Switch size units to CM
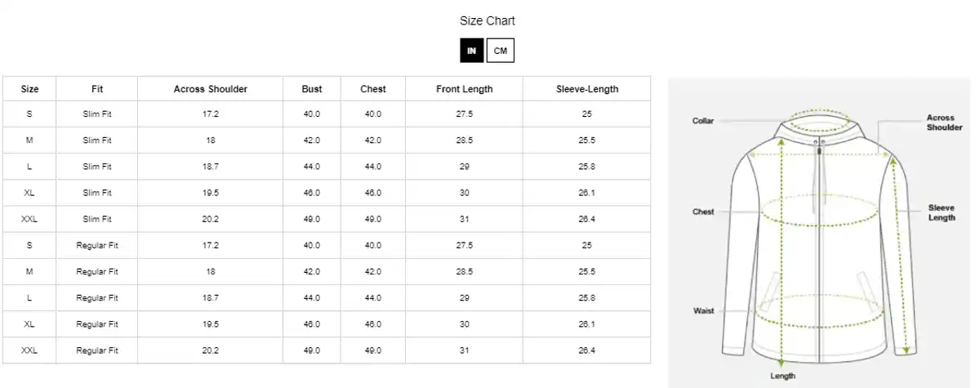980x388 pixels. tap(500, 51)
